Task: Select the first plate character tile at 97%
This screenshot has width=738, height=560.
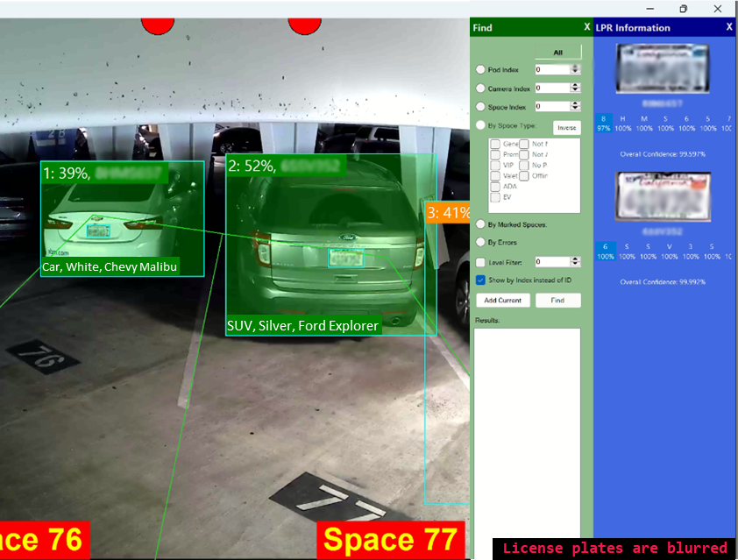Action: point(603,123)
